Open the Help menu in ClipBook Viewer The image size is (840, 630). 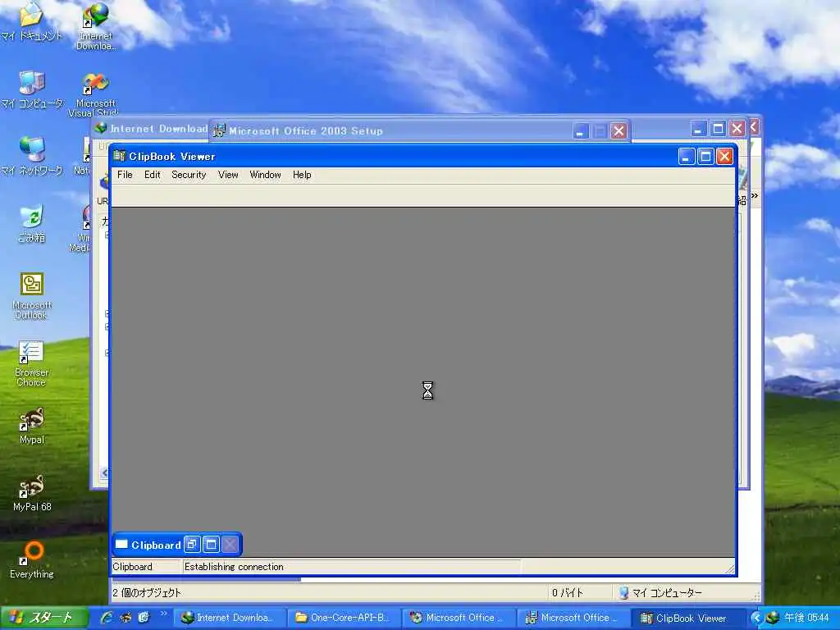[302, 175]
